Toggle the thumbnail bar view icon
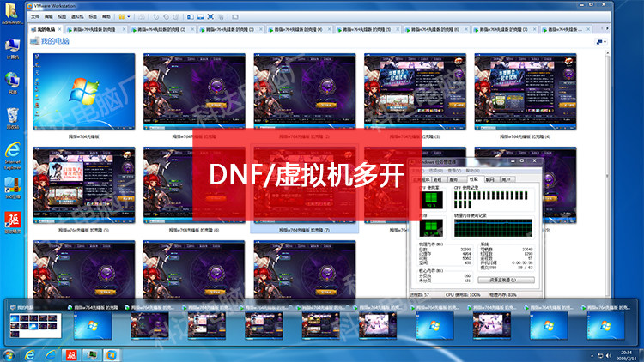 (200, 17)
